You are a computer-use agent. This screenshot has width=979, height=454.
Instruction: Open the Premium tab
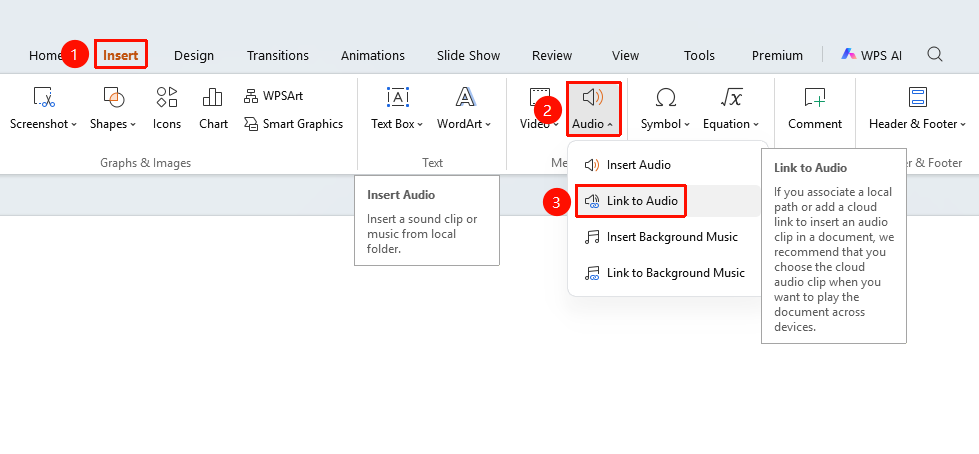(x=777, y=56)
